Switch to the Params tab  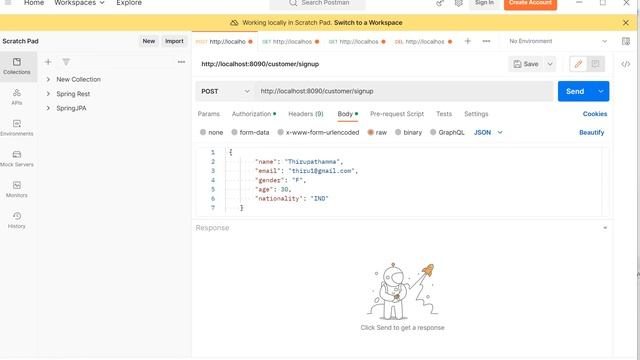[x=209, y=114]
